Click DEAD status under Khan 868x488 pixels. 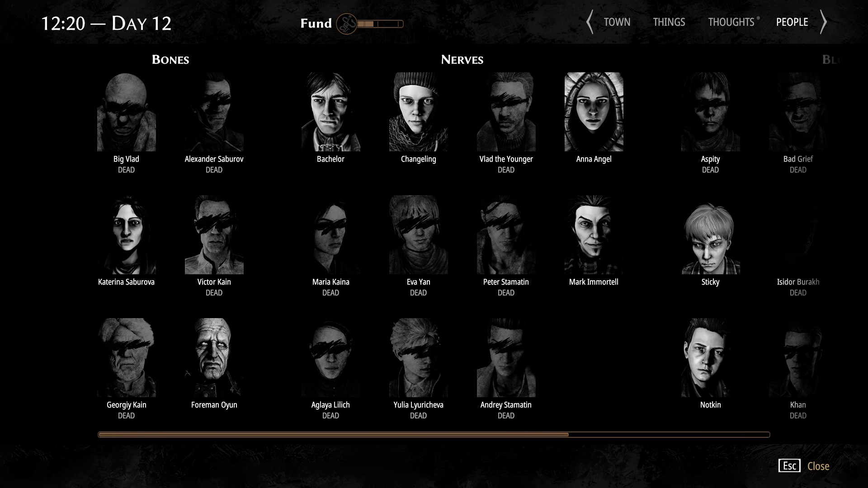tap(798, 416)
